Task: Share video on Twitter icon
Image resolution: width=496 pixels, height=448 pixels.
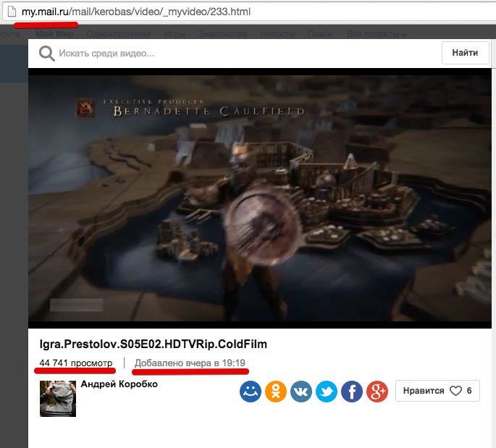Action: coord(327,392)
